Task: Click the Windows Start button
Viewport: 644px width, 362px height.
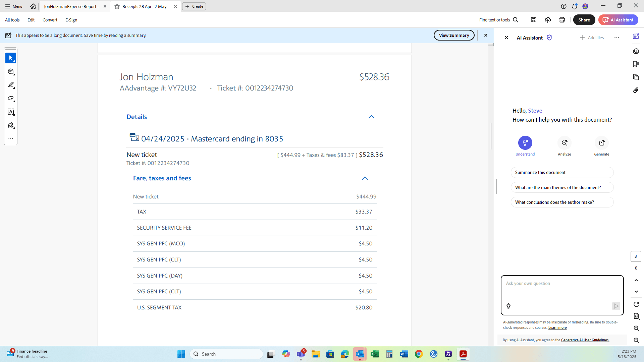Action: tap(181, 354)
